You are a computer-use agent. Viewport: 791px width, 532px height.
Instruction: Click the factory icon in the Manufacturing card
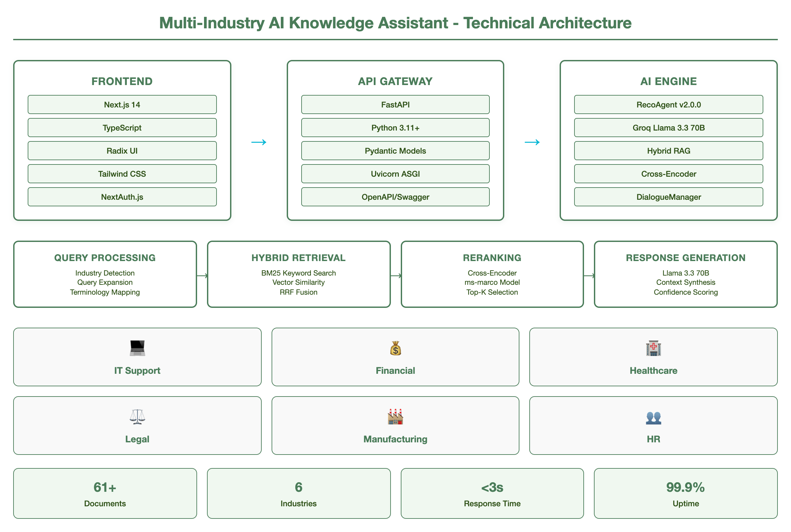tap(395, 417)
